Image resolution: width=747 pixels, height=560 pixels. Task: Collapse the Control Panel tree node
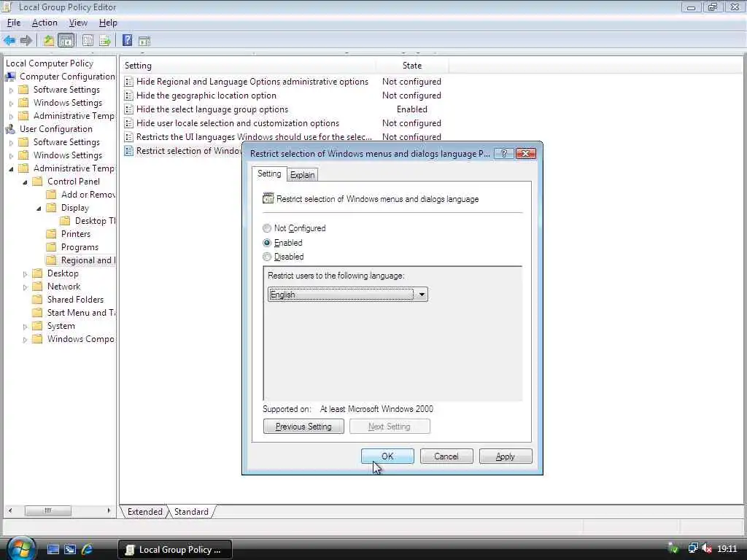25,182
